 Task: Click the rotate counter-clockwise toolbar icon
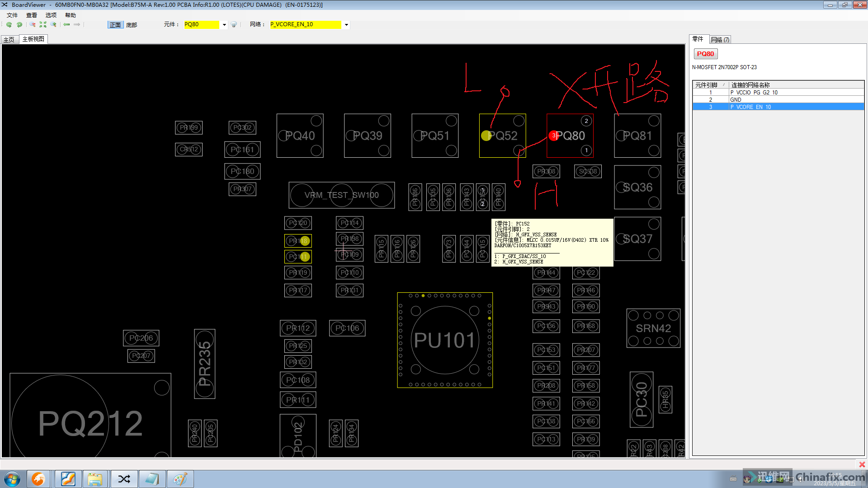click(9, 24)
